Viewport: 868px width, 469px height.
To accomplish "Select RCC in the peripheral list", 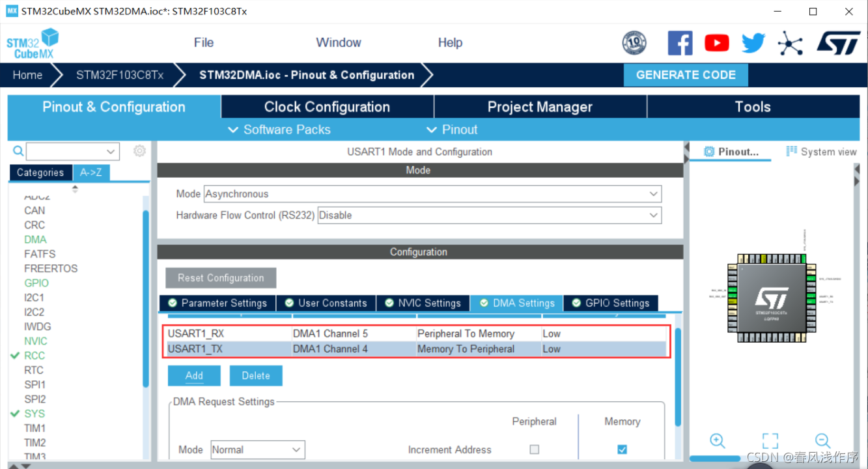I will (35, 356).
